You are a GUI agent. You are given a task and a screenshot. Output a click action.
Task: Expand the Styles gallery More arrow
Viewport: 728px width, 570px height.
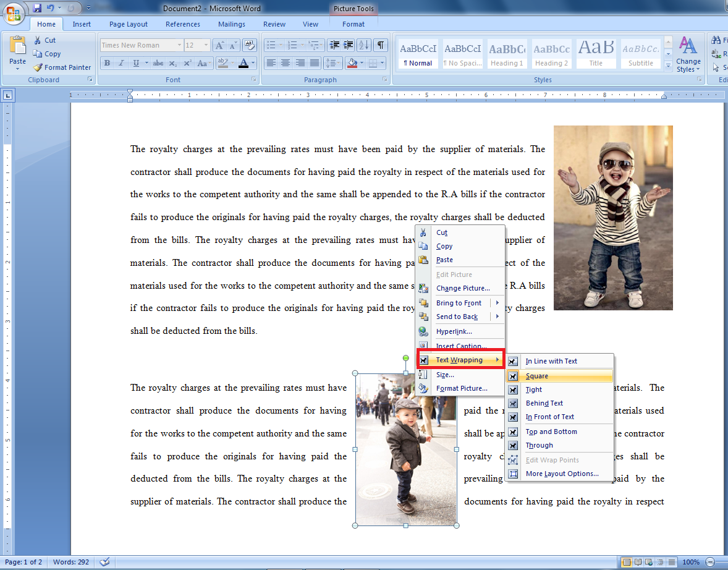click(668, 66)
